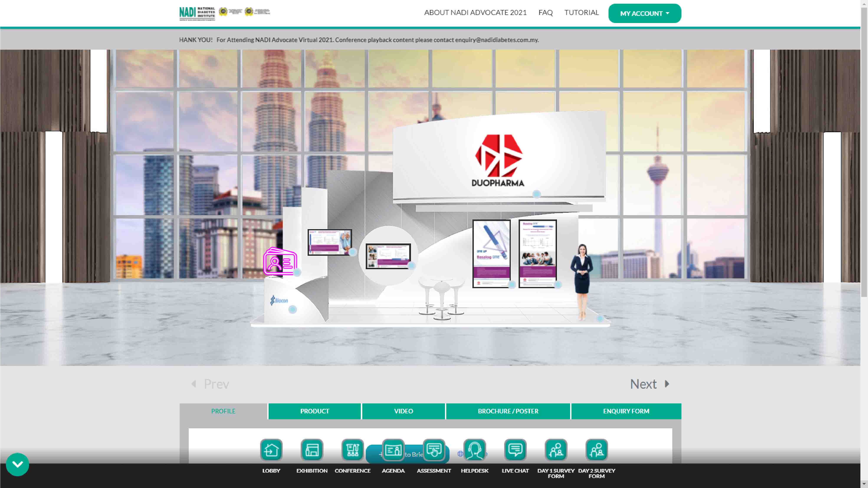This screenshot has width=868, height=488.
Task: Launch the Live Chat icon
Action: 515,450
